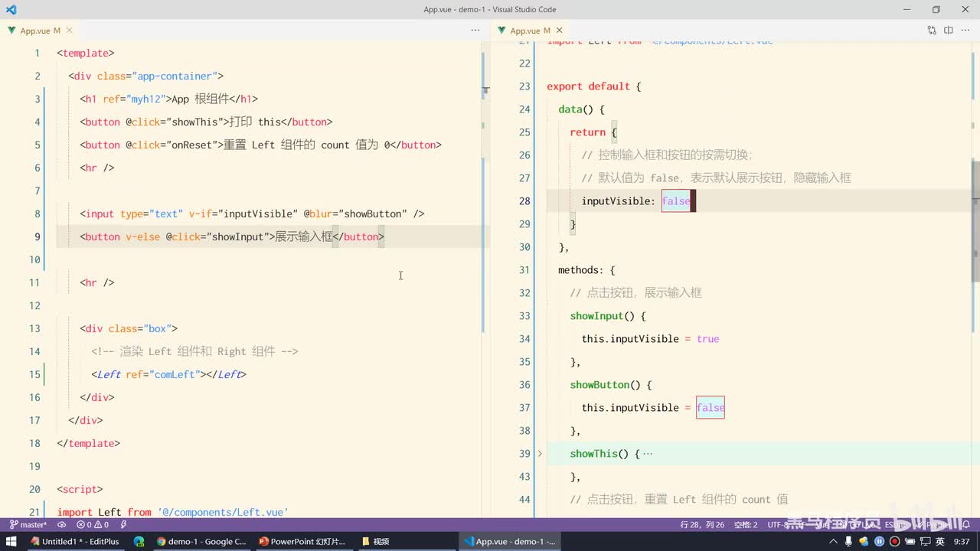Change UTF-8 file encoding
Image resolution: width=980 pixels, height=551 pixels.
click(779, 525)
